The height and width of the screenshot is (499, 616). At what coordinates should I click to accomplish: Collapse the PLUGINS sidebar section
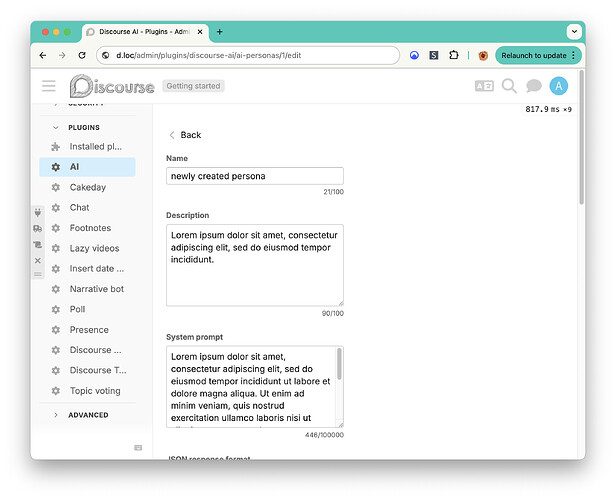click(x=55, y=127)
